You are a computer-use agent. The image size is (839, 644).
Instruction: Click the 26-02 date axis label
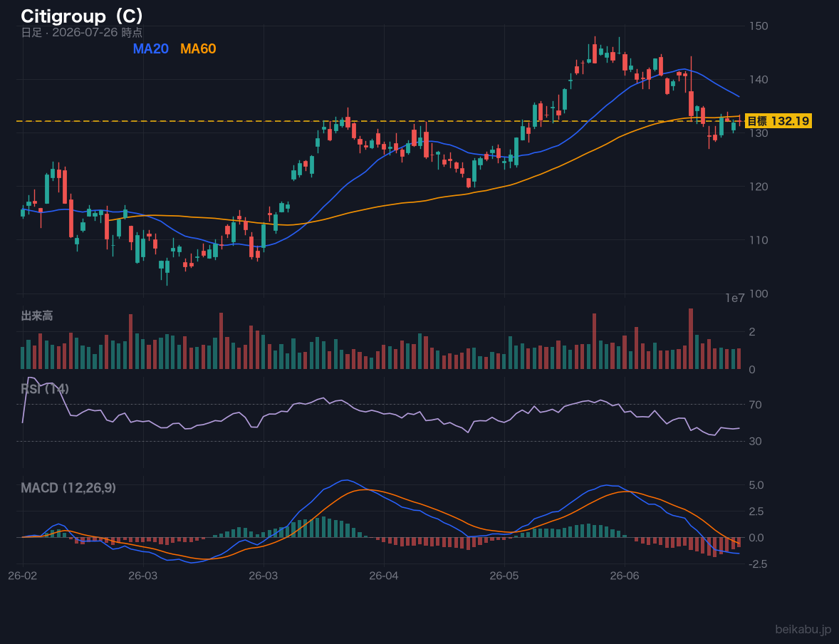point(23,576)
